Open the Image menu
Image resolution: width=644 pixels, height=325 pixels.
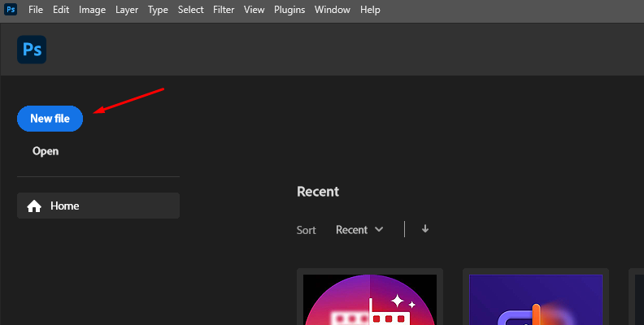point(92,10)
